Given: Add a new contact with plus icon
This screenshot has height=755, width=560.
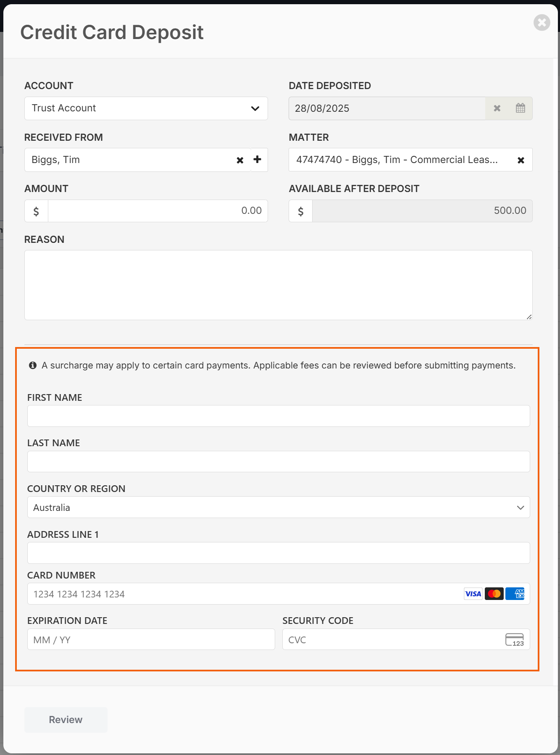Looking at the screenshot, I should pos(258,160).
